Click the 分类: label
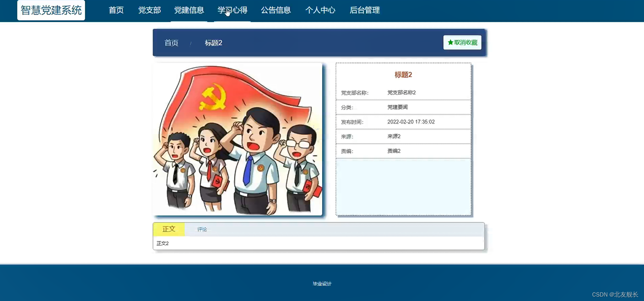Screen dimensions: 644x301 coord(347,107)
